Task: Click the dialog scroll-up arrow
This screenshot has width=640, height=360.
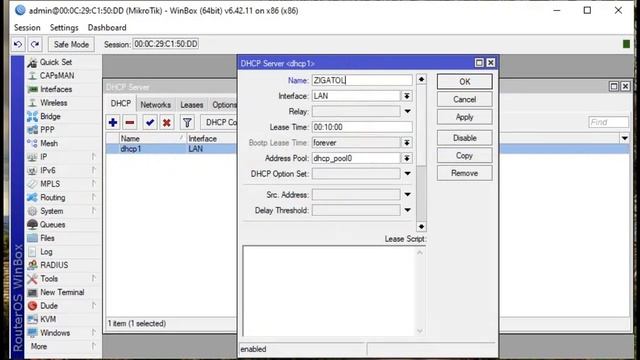Action: (421, 79)
